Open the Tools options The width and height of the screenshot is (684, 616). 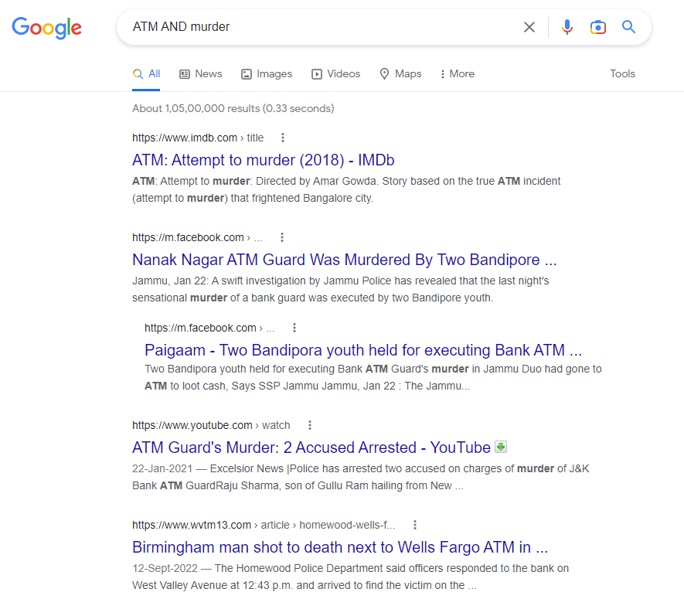point(622,74)
